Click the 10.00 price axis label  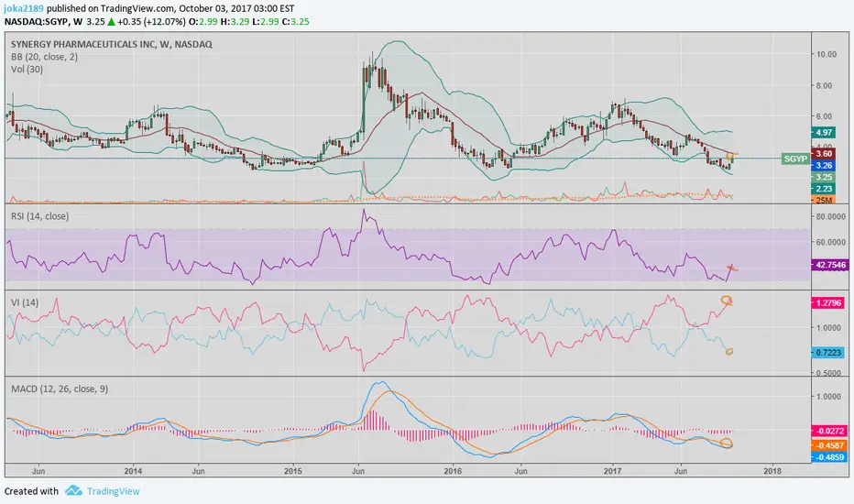coord(827,54)
